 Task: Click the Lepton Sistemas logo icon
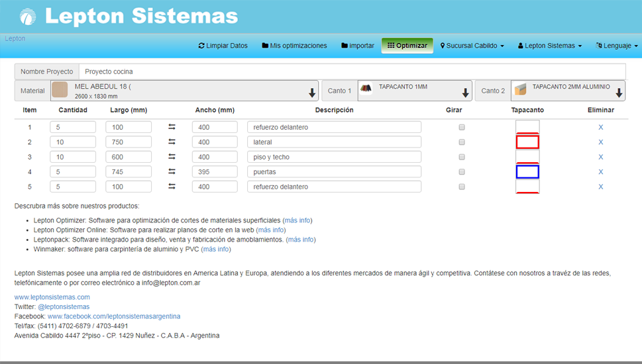coord(28,17)
